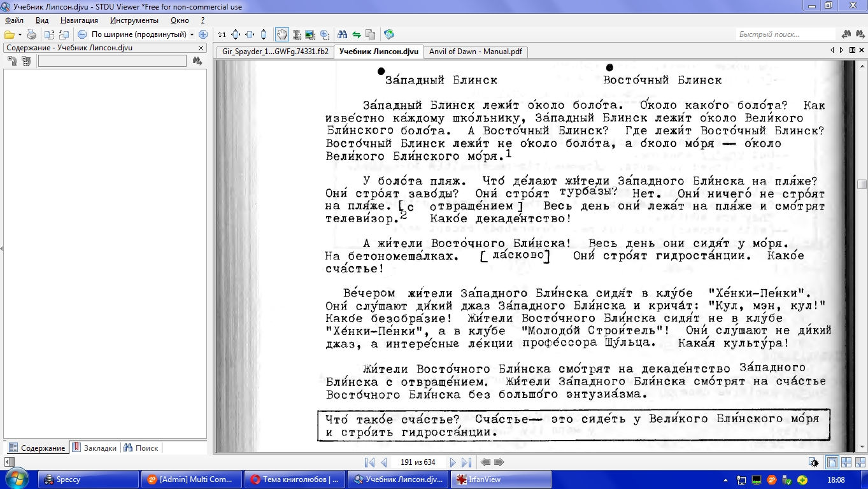Activate the Select Text tool

tap(296, 34)
